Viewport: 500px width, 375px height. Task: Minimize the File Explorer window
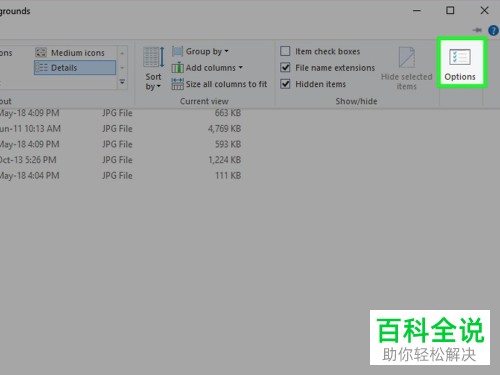coord(417,10)
